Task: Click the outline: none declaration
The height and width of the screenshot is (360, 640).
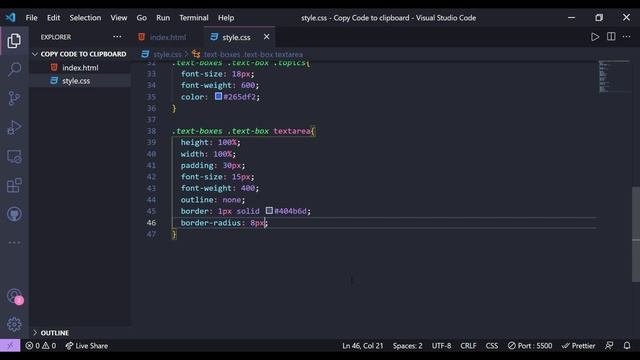Action: click(213, 200)
